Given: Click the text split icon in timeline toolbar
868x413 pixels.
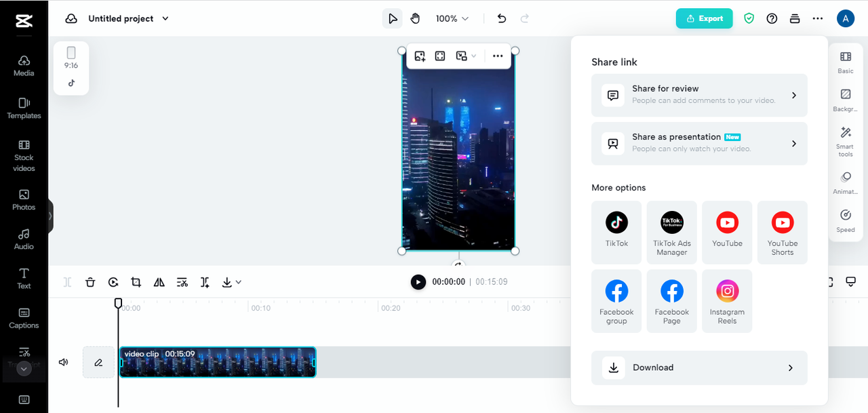Looking at the screenshot, I should click(x=205, y=282).
